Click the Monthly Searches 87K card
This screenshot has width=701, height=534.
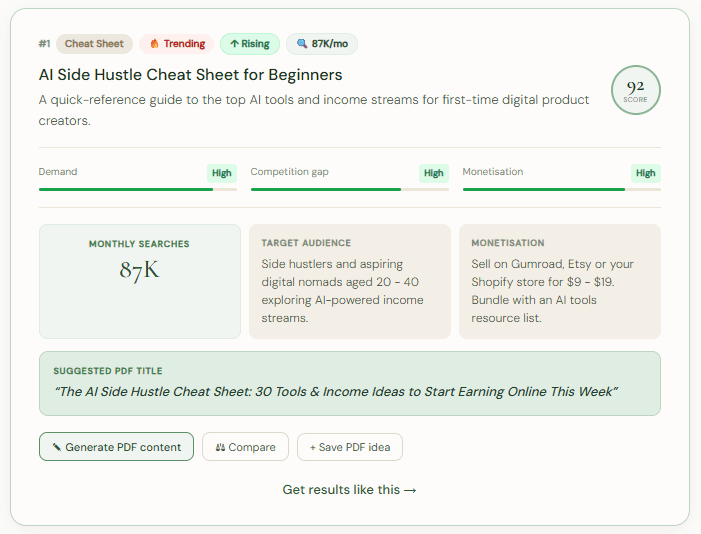coord(140,281)
